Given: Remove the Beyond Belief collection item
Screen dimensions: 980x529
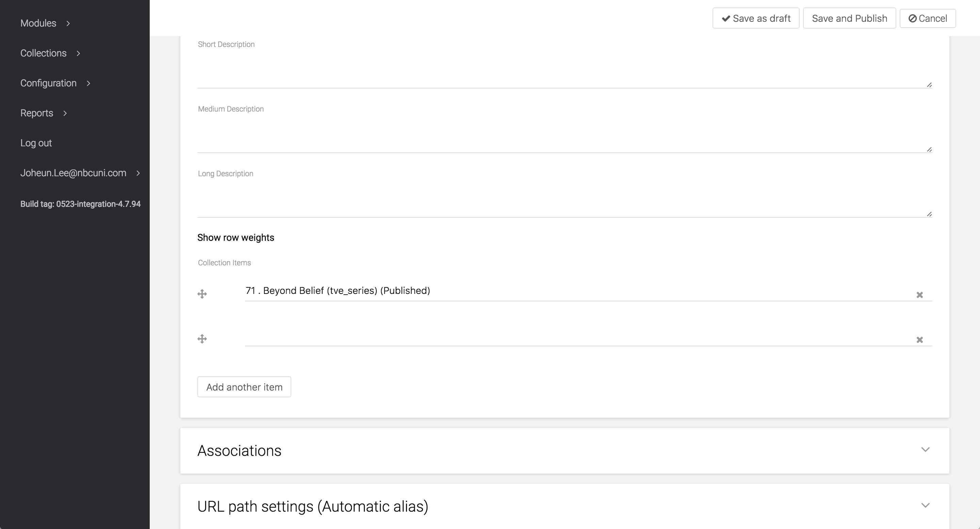Looking at the screenshot, I should [x=919, y=295].
